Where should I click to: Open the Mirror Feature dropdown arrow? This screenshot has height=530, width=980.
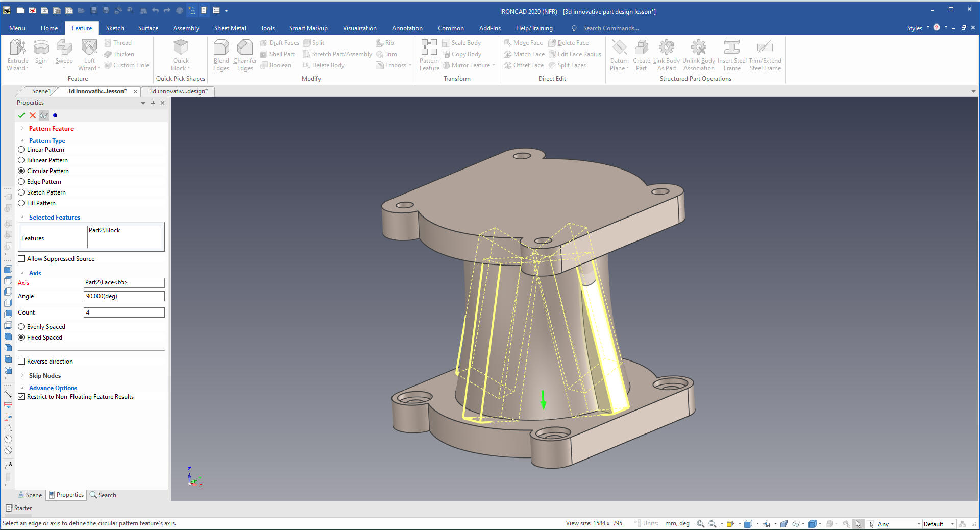click(494, 65)
